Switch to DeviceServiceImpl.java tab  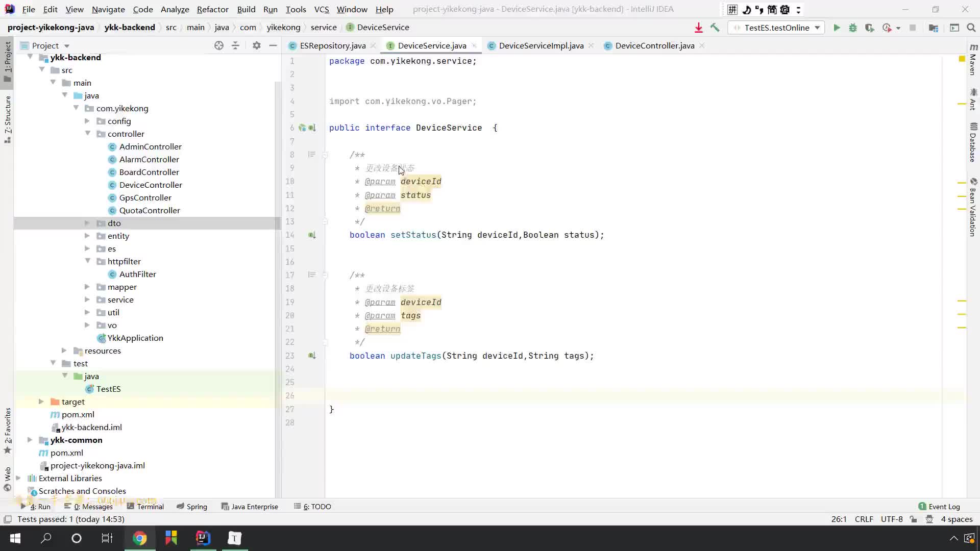(541, 45)
